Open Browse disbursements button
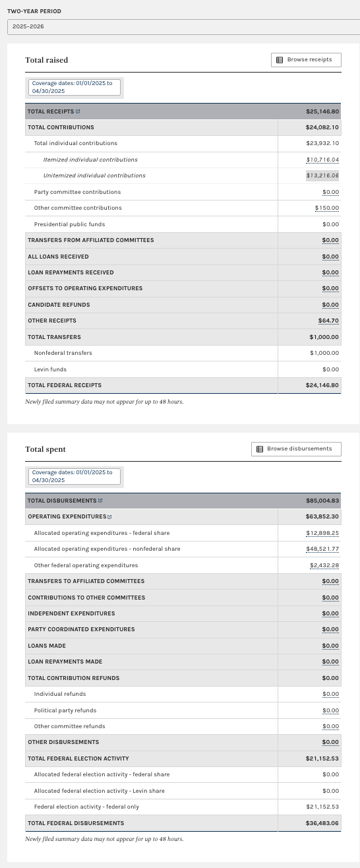Image resolution: width=360 pixels, height=868 pixels. 297,449
